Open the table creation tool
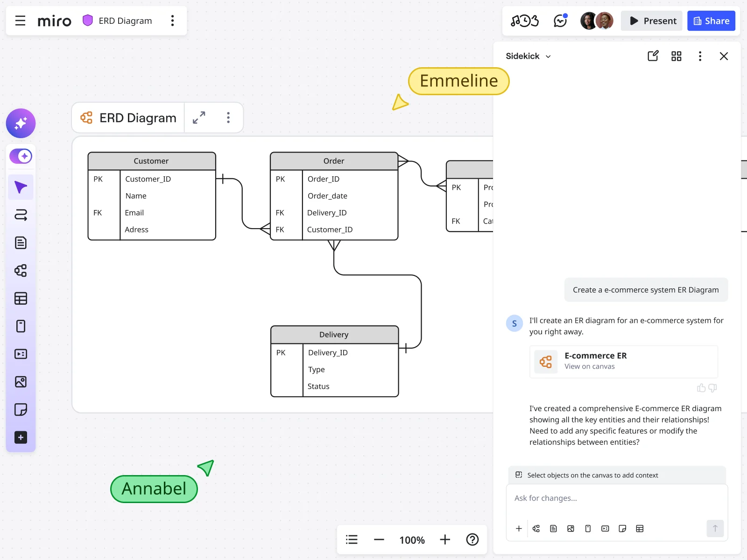 coord(21,299)
